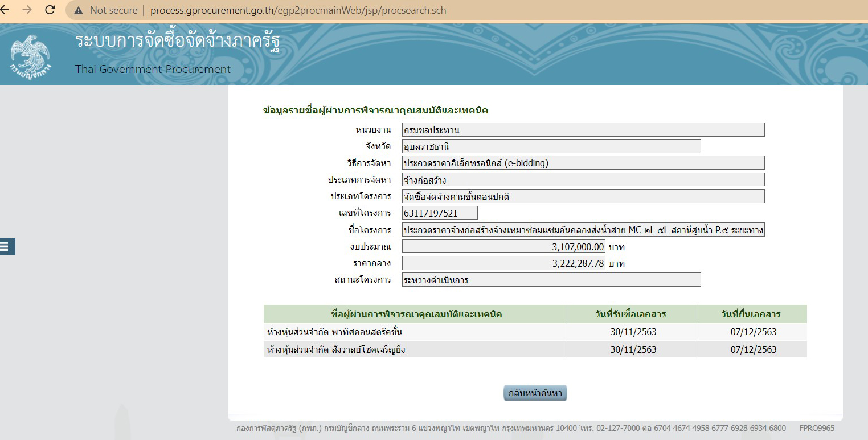Click the browser back arrow

pyautogui.click(x=8, y=9)
